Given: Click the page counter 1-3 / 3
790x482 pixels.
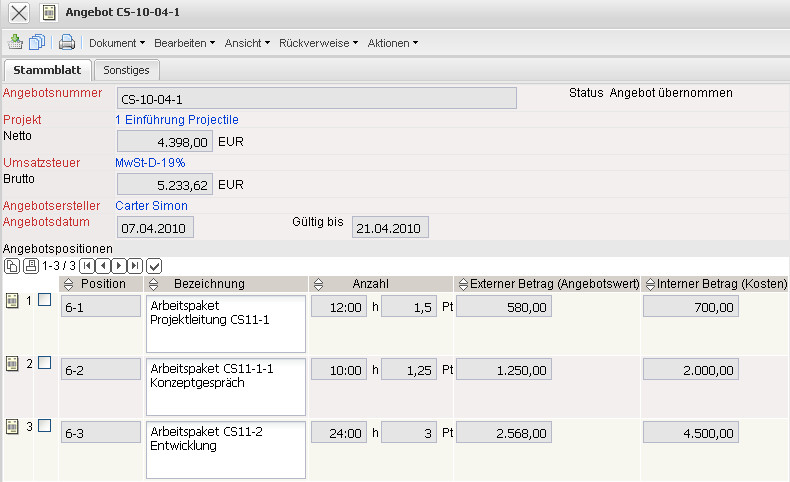Looking at the screenshot, I should pos(58,265).
